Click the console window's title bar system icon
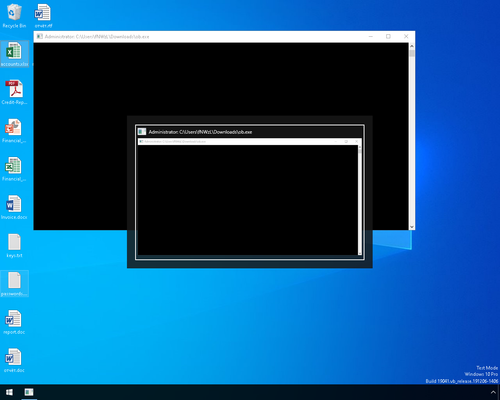 click(x=40, y=36)
